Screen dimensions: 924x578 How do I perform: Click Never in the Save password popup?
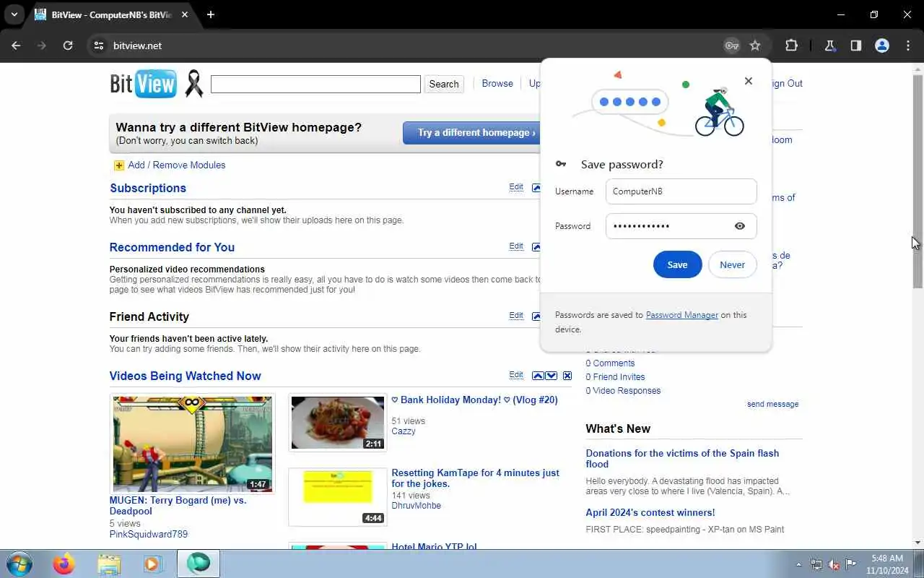[732, 264]
